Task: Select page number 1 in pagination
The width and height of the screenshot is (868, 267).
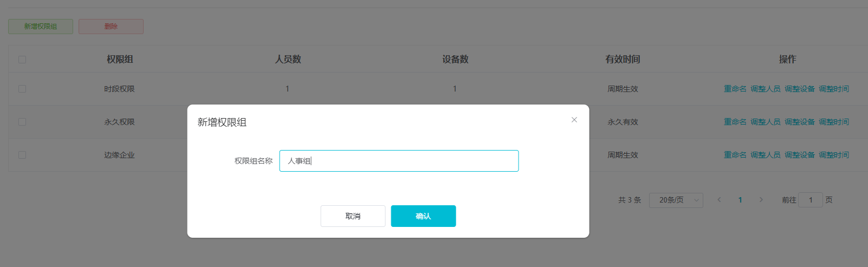Action: [x=740, y=200]
